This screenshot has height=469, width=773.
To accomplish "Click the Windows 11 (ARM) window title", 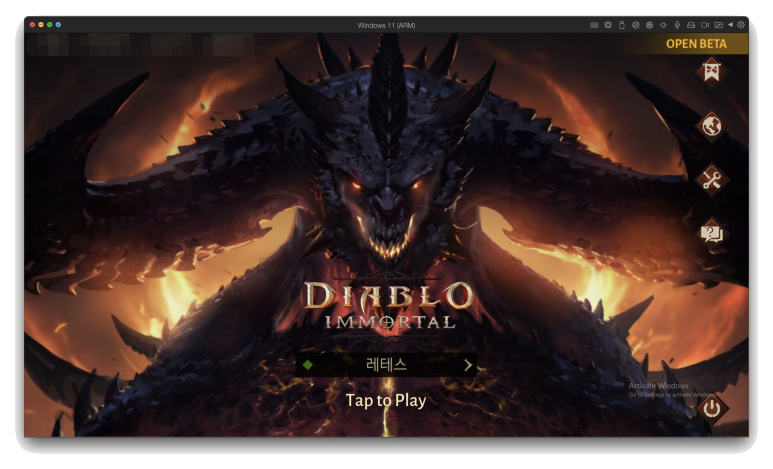I will (x=386, y=25).
